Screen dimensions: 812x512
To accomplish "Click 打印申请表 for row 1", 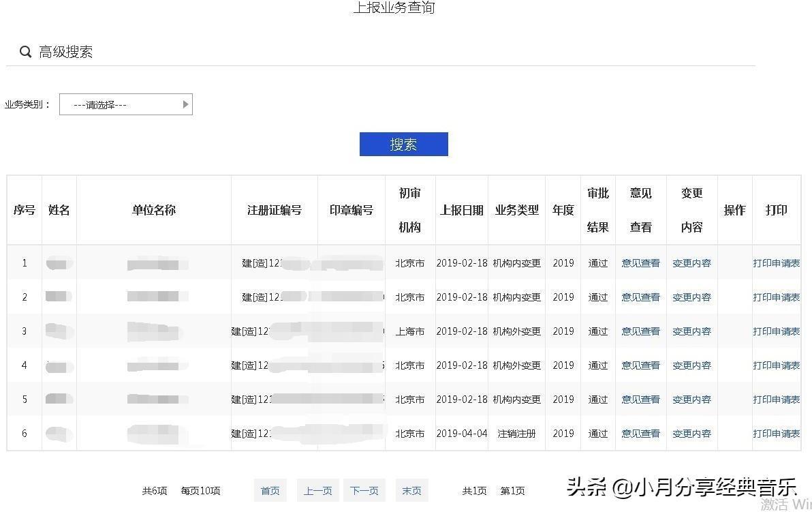I will [776, 263].
